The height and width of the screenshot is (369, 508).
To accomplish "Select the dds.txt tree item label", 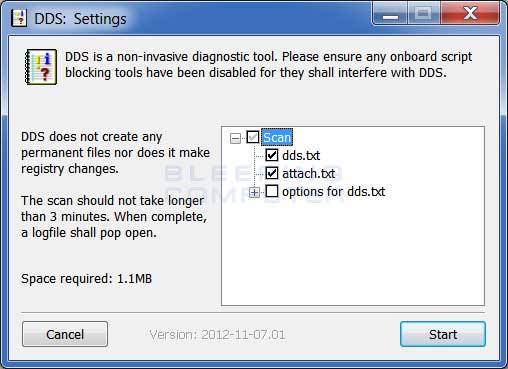I will click(301, 155).
